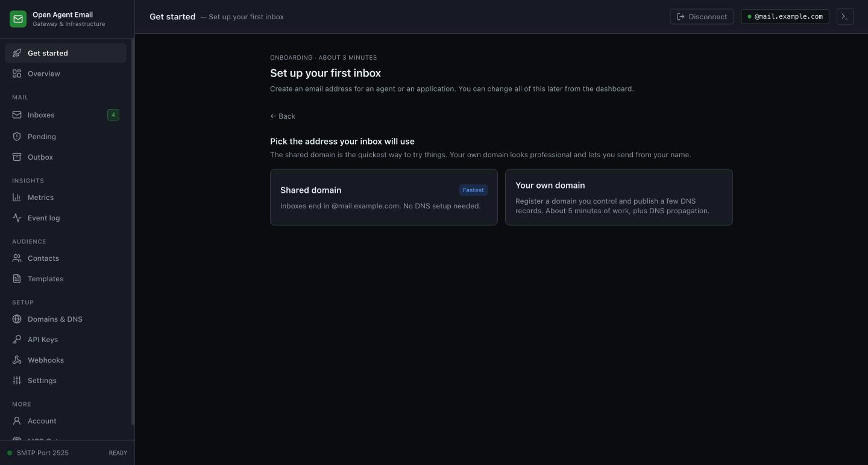Click the sliders icon beside Settings
868x465 pixels.
[x=17, y=381]
